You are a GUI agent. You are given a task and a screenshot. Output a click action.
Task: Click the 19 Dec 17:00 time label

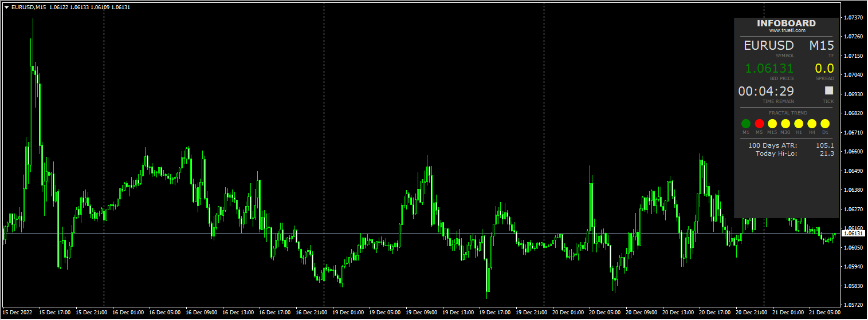point(495,313)
